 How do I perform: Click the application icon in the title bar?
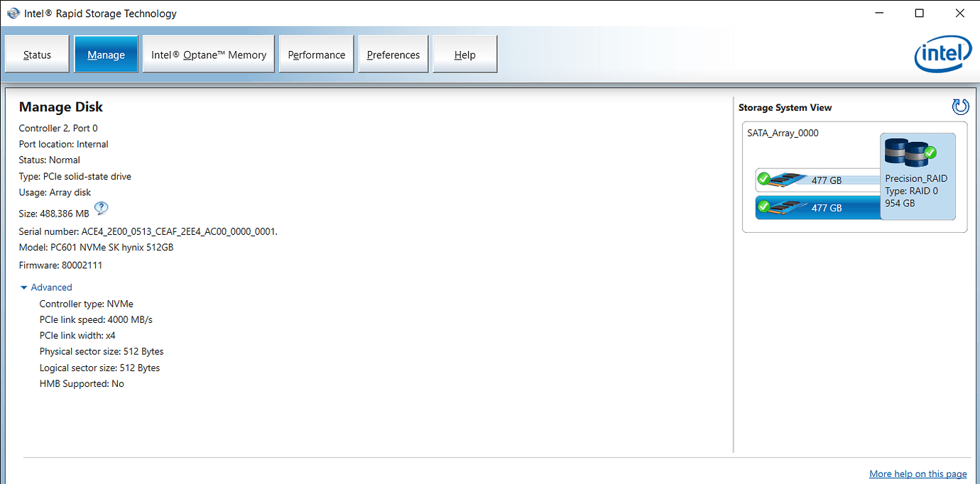13,13
